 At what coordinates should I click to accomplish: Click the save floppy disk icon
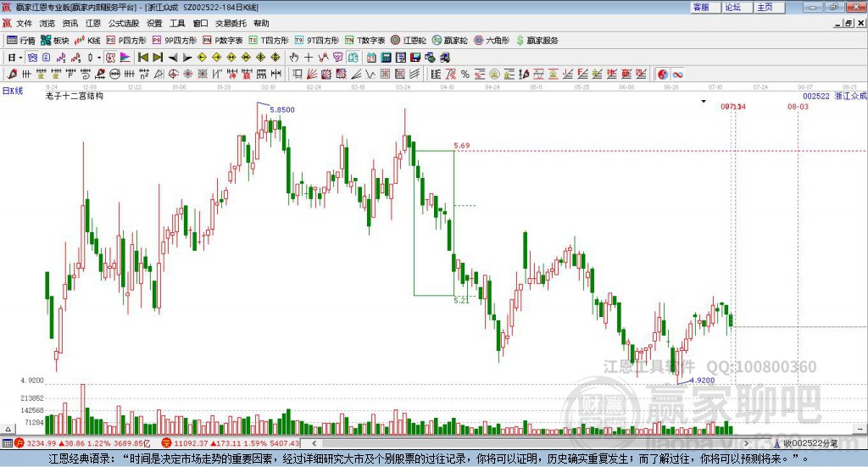point(415,58)
